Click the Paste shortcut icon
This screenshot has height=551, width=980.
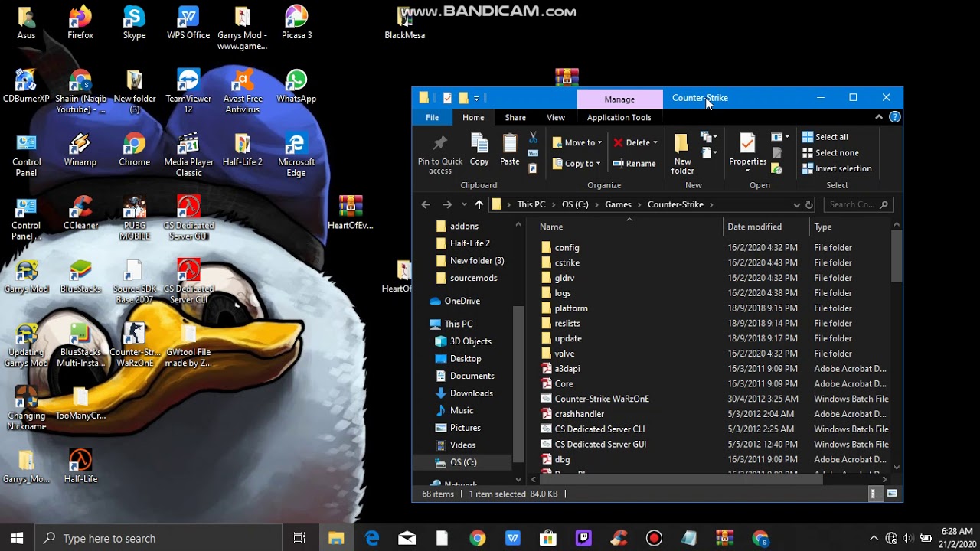[x=533, y=168]
